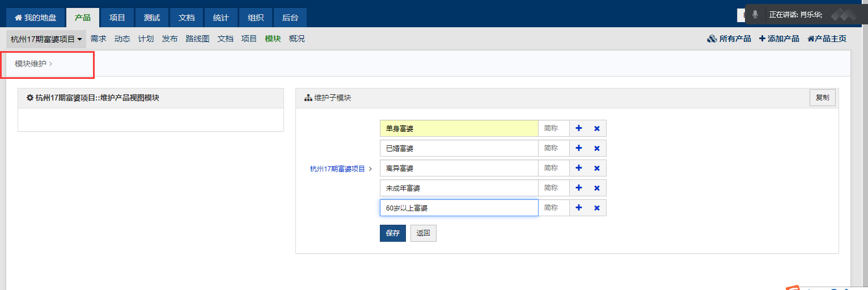This screenshot has width=868, height=290.
Task: Open the 后台 admin tab
Action: [290, 18]
